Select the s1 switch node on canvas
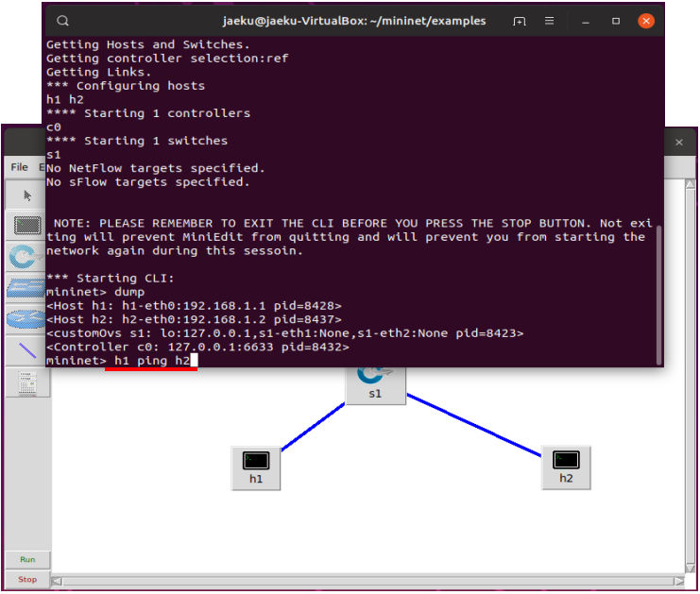 [376, 385]
